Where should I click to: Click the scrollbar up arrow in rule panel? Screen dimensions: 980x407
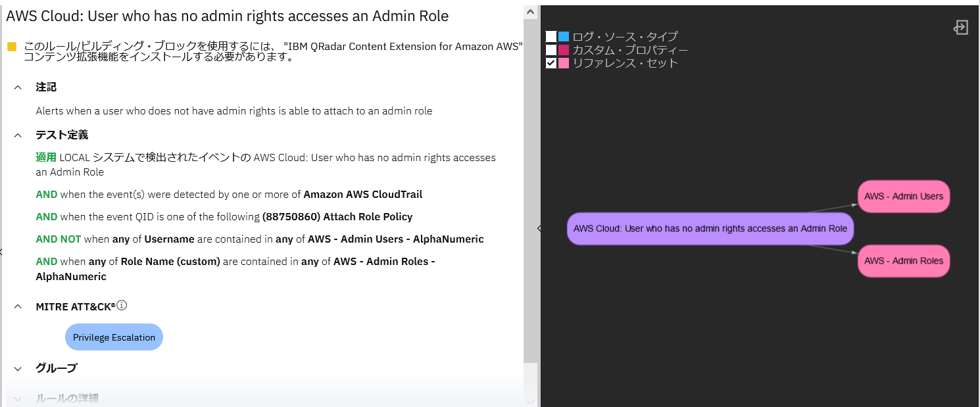pyautogui.click(x=530, y=11)
